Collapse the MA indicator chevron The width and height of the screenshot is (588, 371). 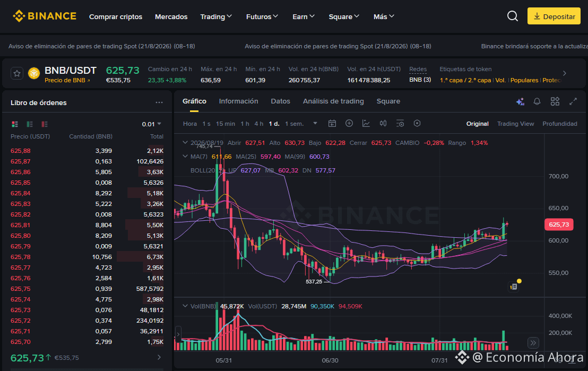coord(185,157)
